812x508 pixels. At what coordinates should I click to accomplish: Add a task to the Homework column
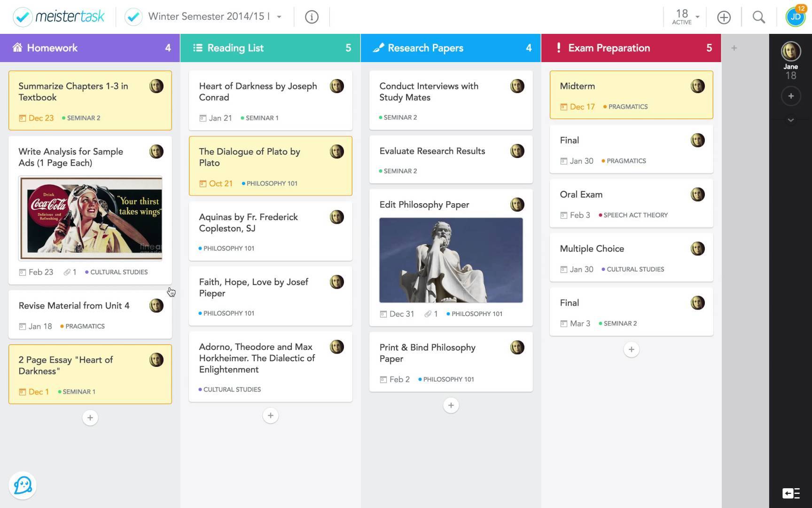[x=90, y=418]
